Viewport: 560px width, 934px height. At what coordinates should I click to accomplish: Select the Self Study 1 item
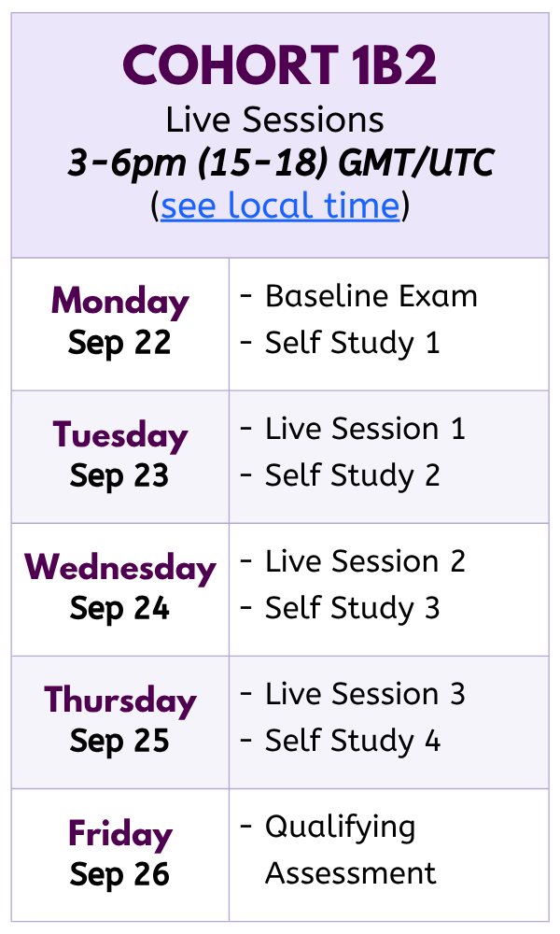tap(352, 343)
